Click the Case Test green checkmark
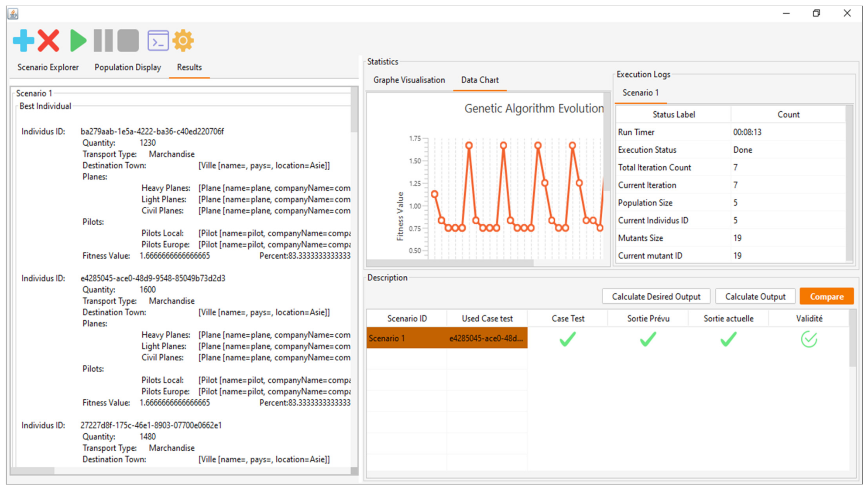The height and width of the screenshot is (490, 868). (x=567, y=339)
